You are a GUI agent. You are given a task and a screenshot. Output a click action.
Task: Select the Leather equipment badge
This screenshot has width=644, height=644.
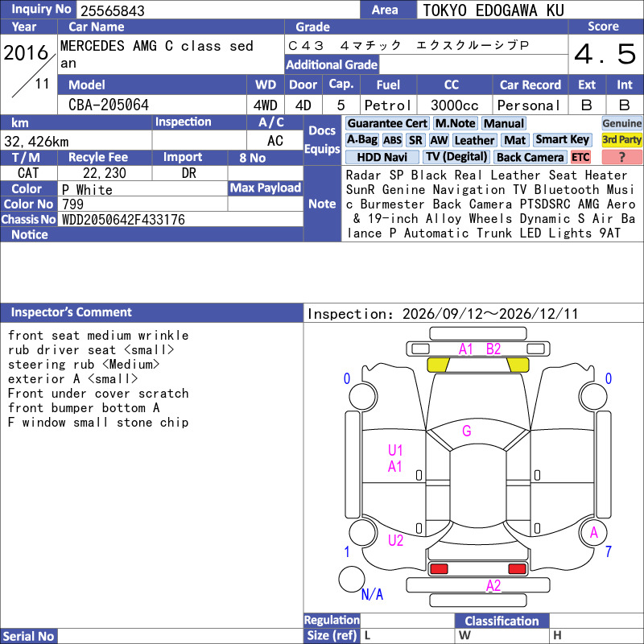(474, 140)
